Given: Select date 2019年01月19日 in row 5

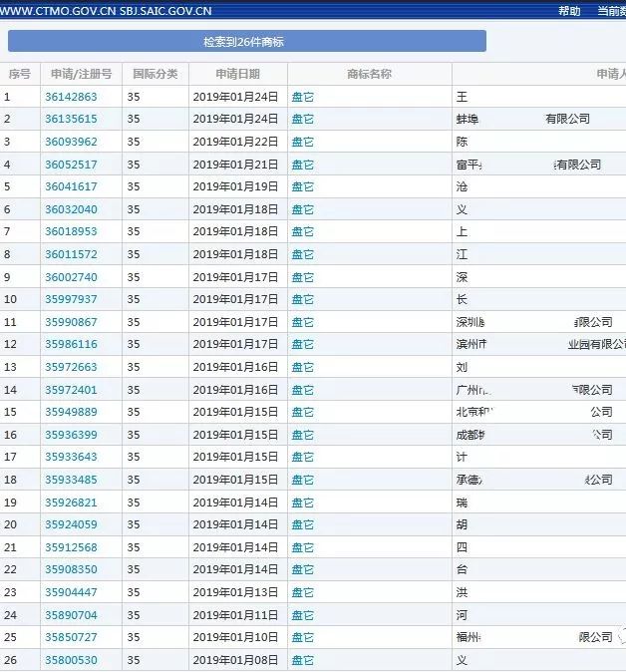Looking at the screenshot, I should tap(235, 186).
